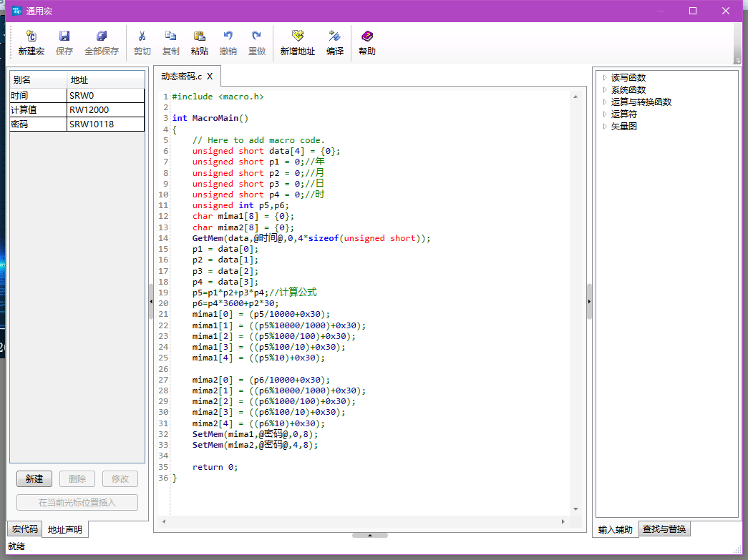Click the 删除 button

(77, 479)
